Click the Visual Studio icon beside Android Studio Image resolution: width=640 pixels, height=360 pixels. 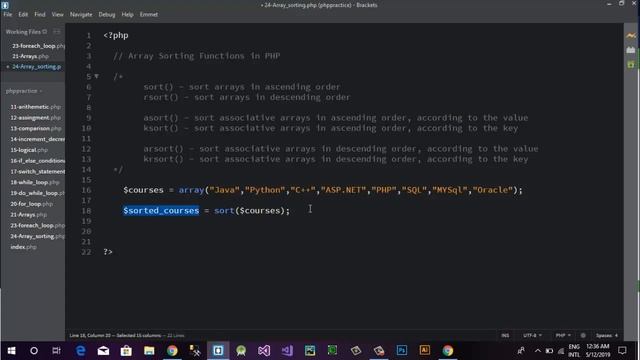264,351
